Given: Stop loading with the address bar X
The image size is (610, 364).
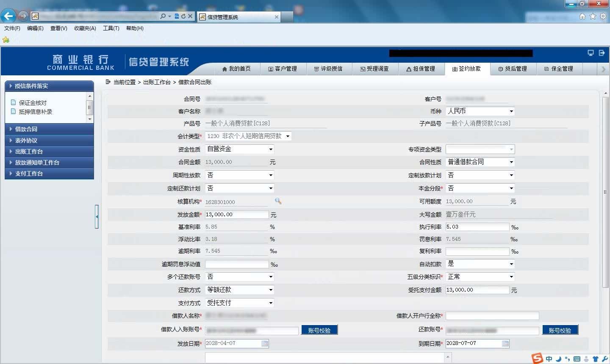Looking at the screenshot, I should tap(190, 16).
